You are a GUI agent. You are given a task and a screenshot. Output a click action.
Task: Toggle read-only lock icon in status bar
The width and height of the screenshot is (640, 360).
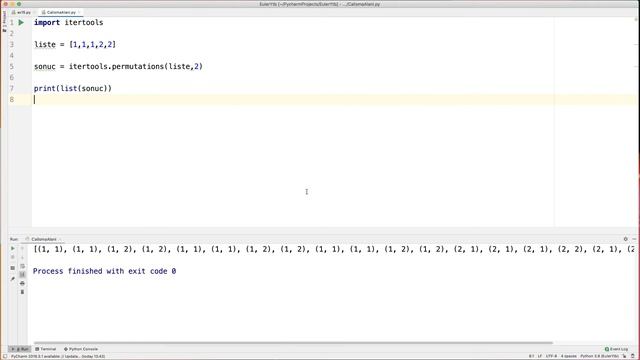(x=624, y=356)
